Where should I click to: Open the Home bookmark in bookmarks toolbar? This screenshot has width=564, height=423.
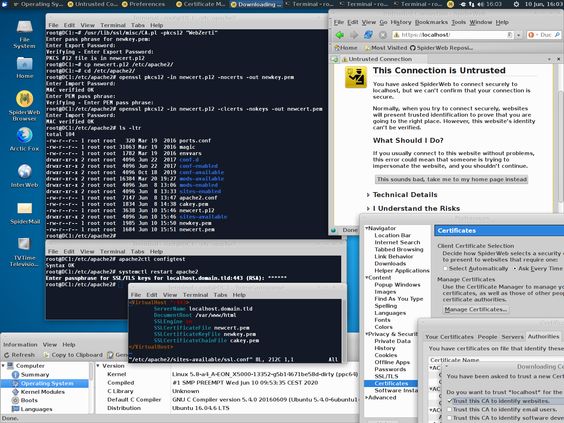tap(346, 47)
